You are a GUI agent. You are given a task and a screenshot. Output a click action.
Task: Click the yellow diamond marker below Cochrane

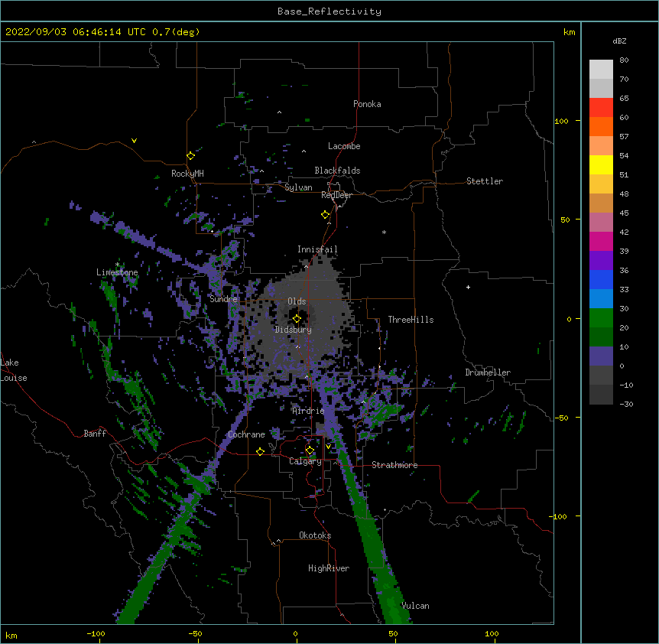point(260,452)
